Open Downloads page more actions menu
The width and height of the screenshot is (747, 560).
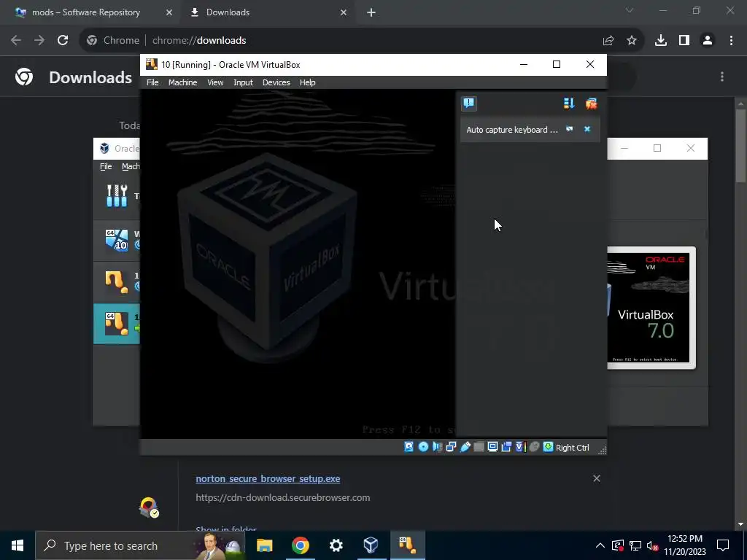tap(722, 77)
